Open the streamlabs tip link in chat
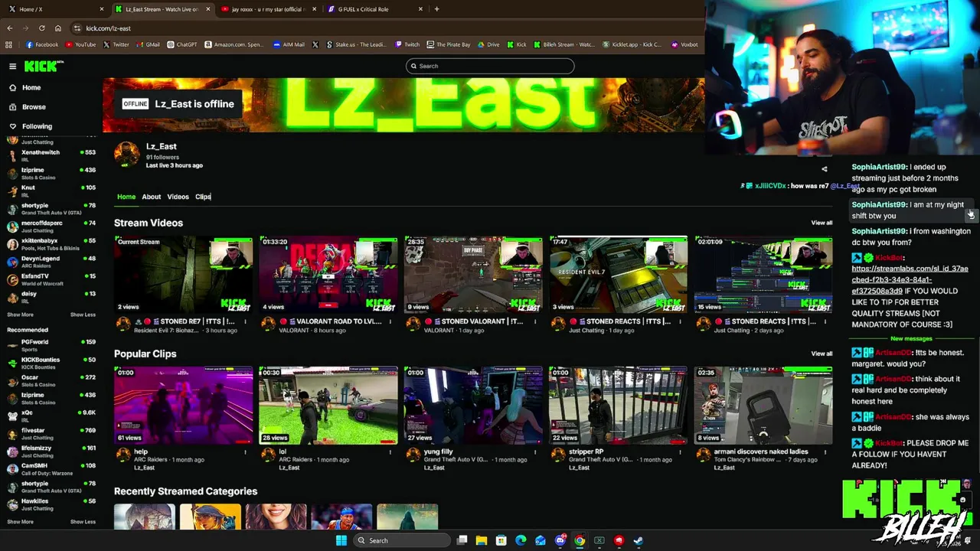 (x=910, y=280)
